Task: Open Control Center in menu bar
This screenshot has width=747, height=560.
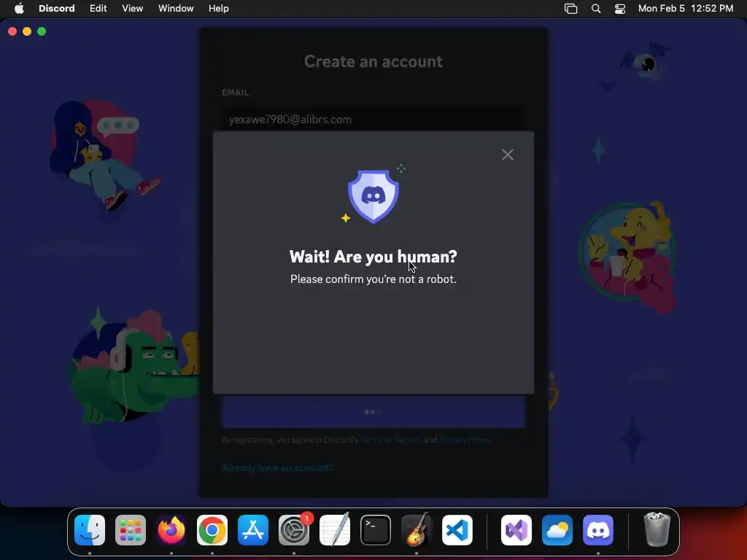Action: pyautogui.click(x=620, y=9)
